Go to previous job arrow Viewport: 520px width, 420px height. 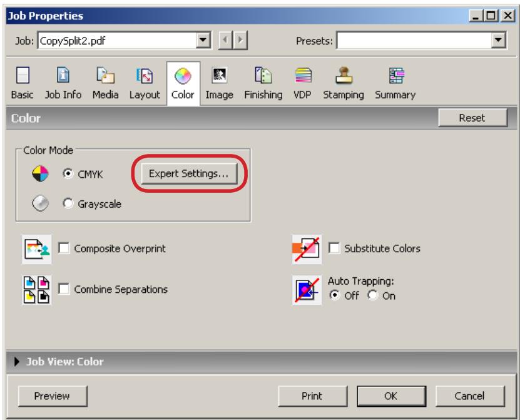point(225,41)
